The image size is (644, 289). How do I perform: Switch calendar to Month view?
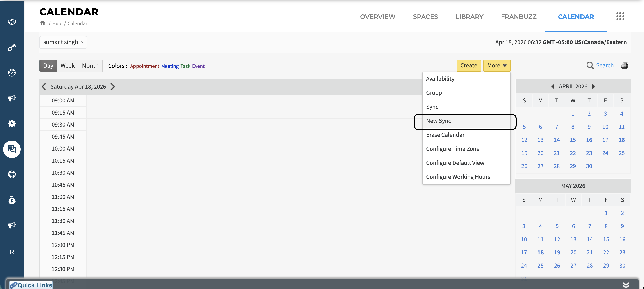[x=90, y=66]
